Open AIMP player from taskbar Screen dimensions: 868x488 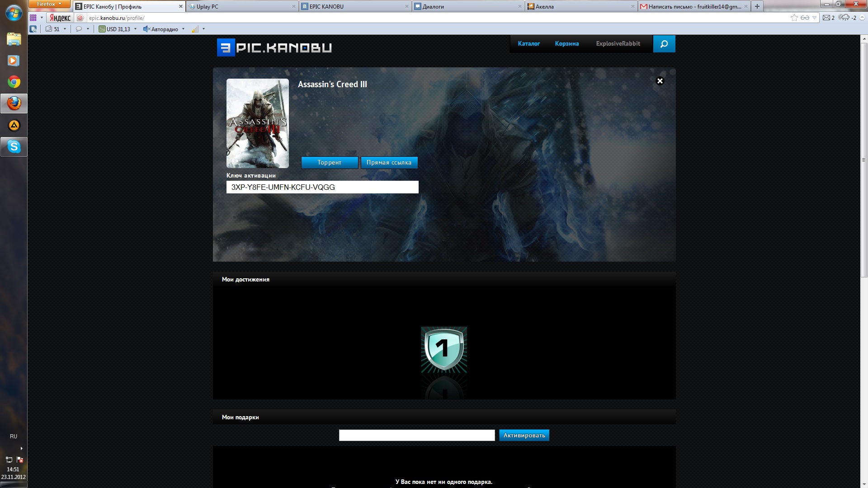click(14, 125)
